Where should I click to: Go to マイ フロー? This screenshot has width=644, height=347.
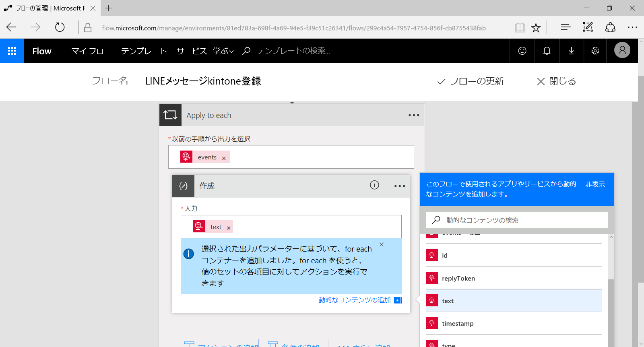point(91,51)
